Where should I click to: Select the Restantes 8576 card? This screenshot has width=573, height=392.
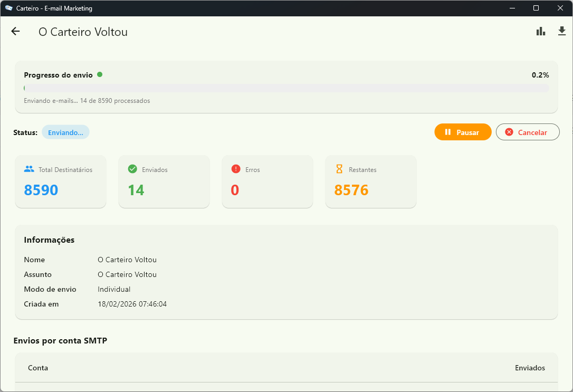click(371, 181)
